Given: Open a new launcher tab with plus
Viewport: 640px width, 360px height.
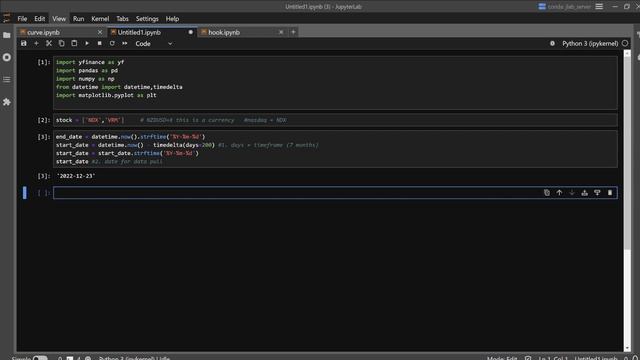Looking at the screenshot, I should point(293,32).
